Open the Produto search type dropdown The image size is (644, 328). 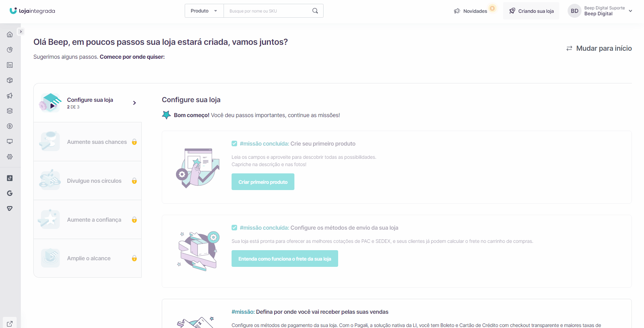[204, 11]
